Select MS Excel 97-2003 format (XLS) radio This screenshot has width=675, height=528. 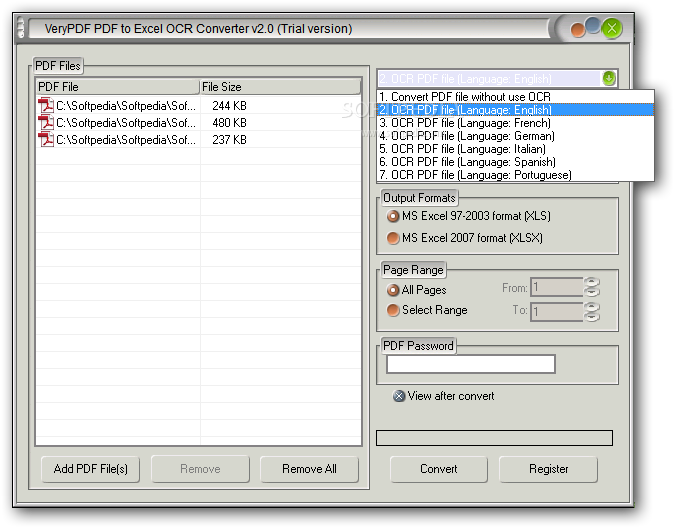click(393, 216)
